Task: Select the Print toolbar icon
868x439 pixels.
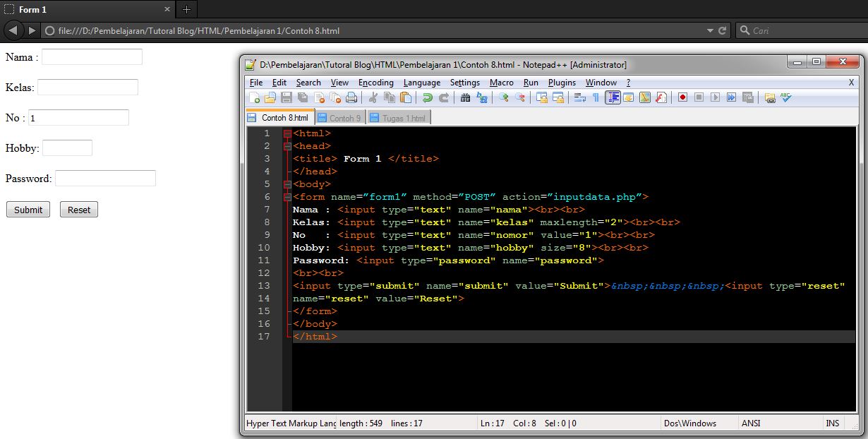Action: coord(351,97)
